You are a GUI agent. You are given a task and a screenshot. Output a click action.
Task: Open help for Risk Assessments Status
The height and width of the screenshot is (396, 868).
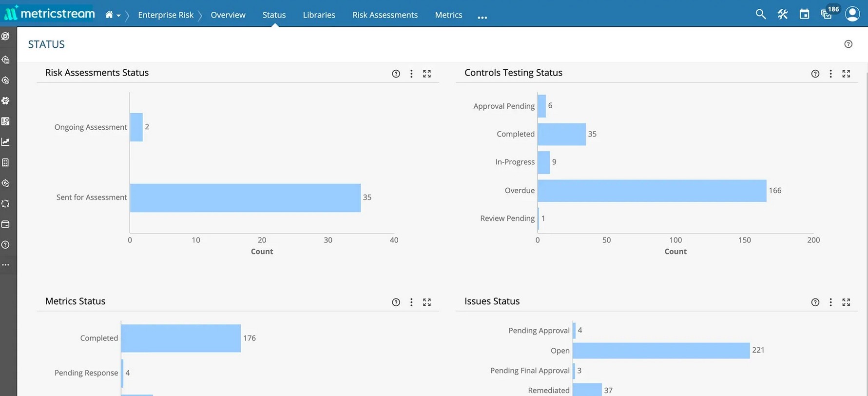tap(396, 74)
